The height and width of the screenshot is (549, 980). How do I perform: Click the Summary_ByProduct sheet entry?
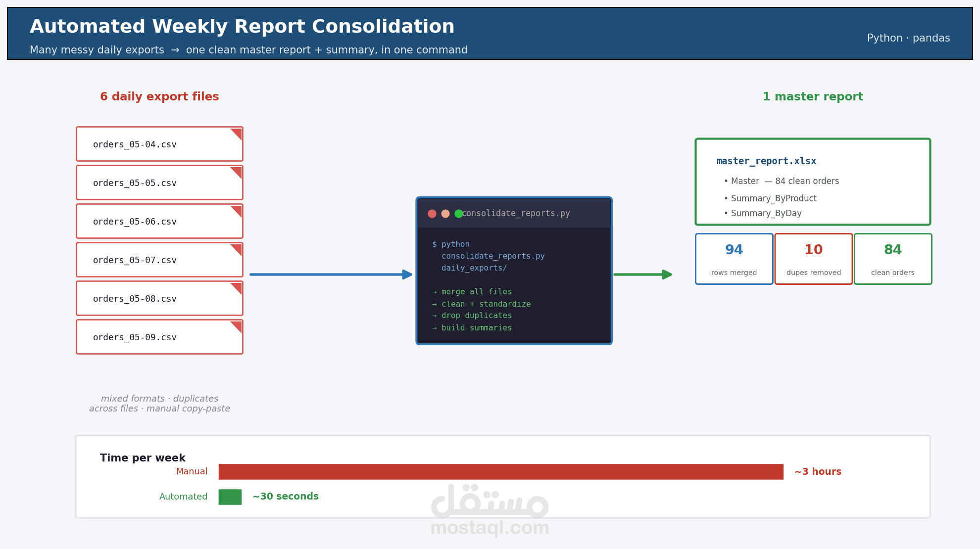pyautogui.click(x=770, y=198)
